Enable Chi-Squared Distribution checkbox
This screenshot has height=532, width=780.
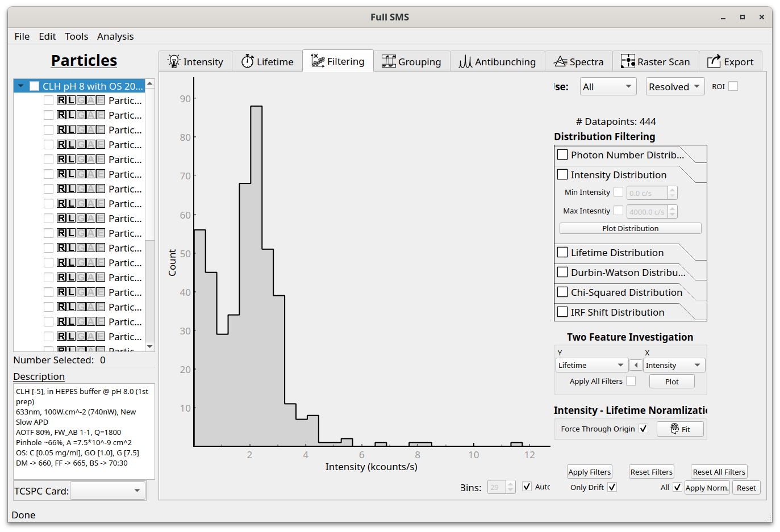(x=562, y=292)
